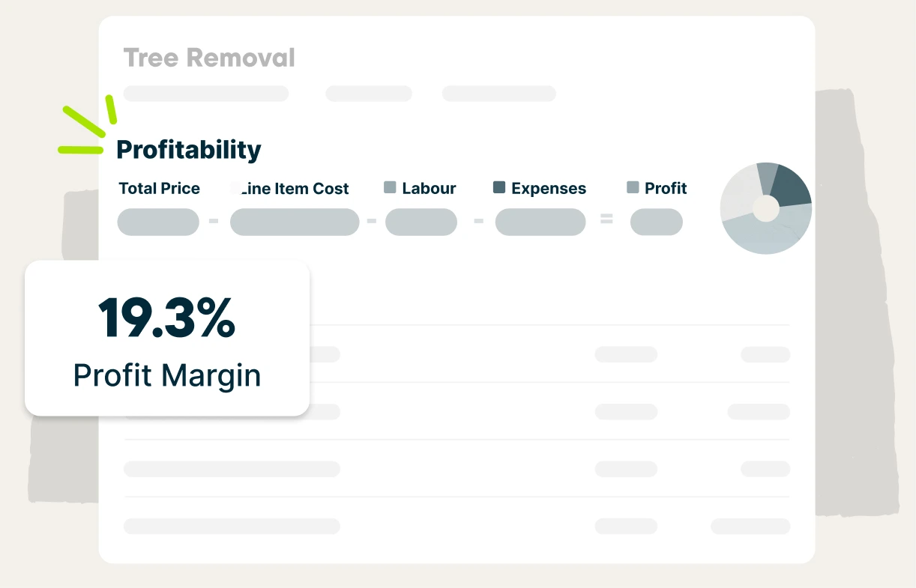Click the Line Item Cost value placeholder

pyautogui.click(x=295, y=222)
